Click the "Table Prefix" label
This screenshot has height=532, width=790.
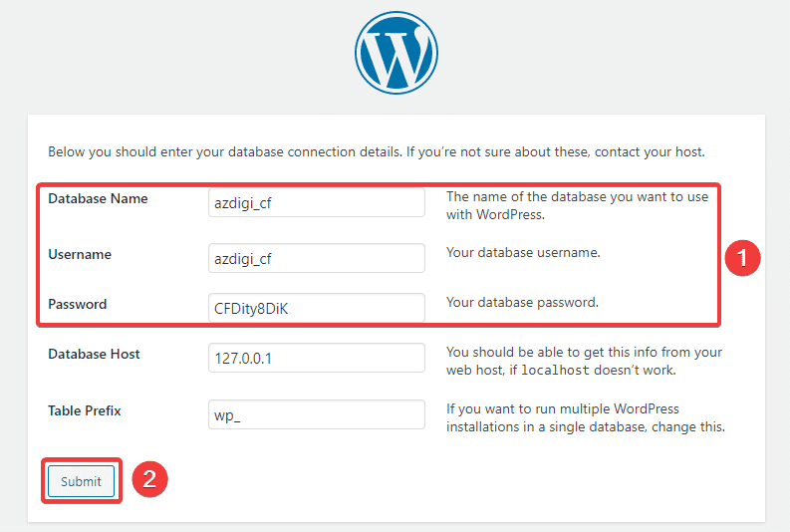click(86, 409)
